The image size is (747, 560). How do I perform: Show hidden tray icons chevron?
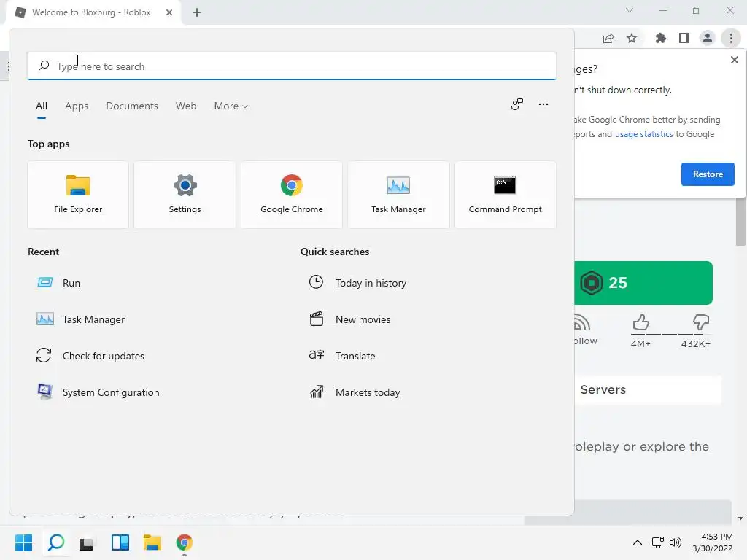pyautogui.click(x=638, y=542)
